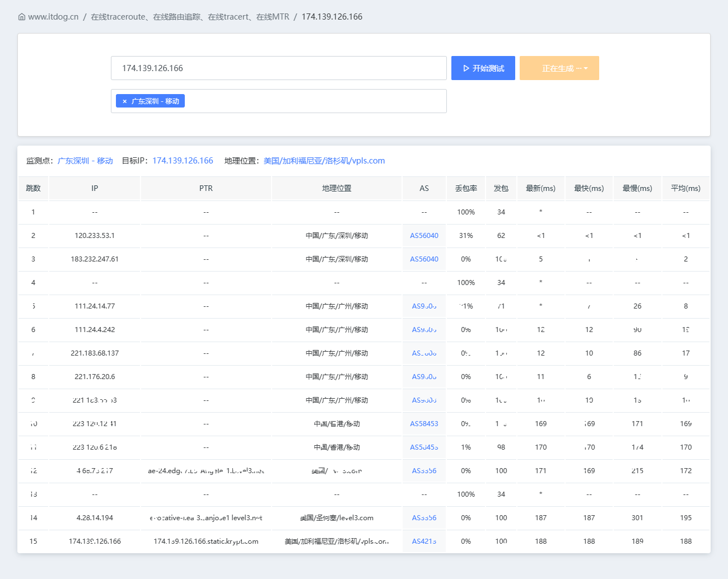The image size is (728, 579).
Task: Open the AS link in the 4.28.14.194 row
Action: (424, 518)
